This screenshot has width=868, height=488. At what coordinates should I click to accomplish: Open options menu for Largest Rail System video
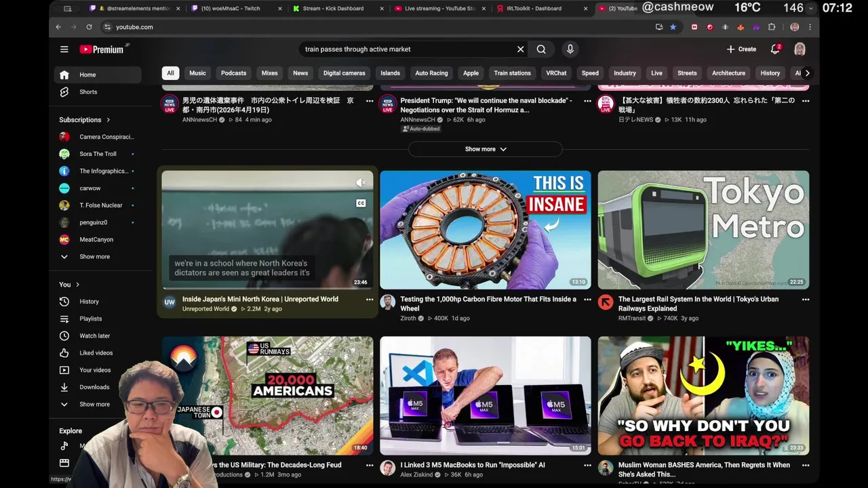point(806,299)
